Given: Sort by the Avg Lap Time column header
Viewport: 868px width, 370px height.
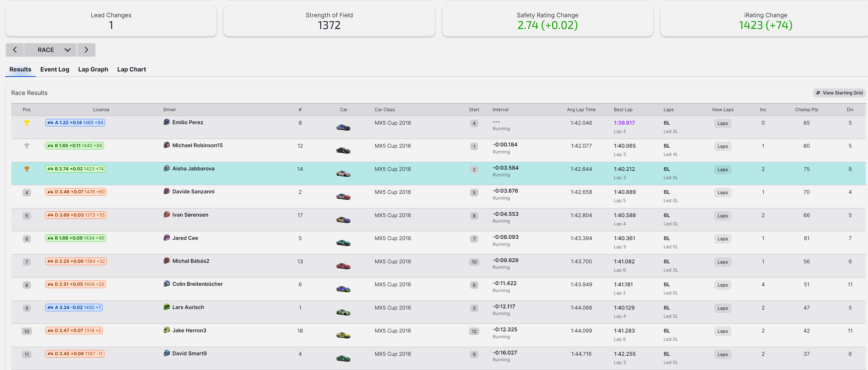Looking at the screenshot, I should pyautogui.click(x=581, y=109).
